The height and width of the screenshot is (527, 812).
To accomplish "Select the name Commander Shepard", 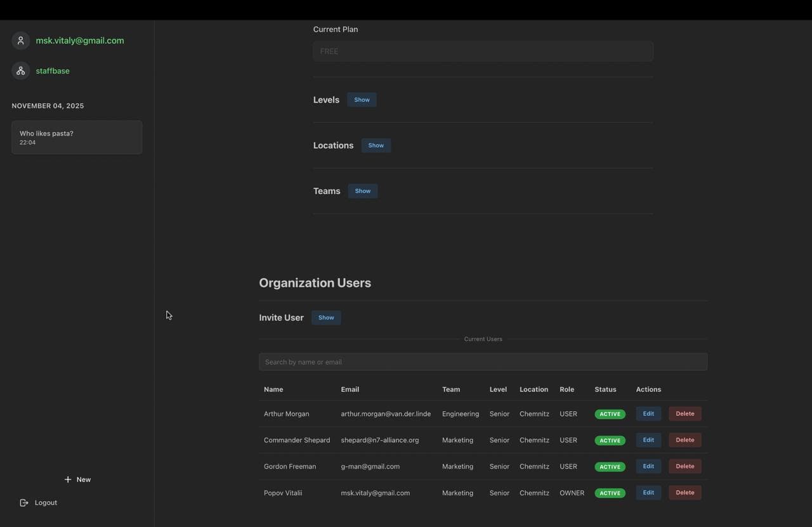I will 297,440.
